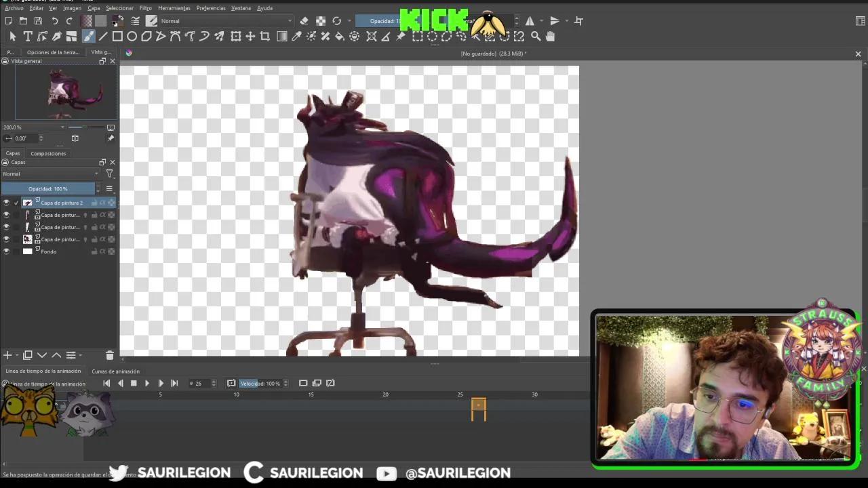Select the Rectangle shape tool
Image resolution: width=868 pixels, height=488 pixels.
point(117,37)
